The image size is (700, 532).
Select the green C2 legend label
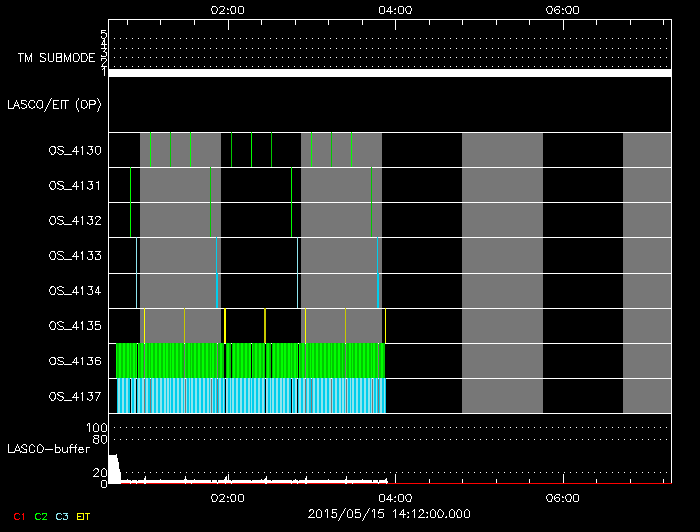[x=41, y=516]
